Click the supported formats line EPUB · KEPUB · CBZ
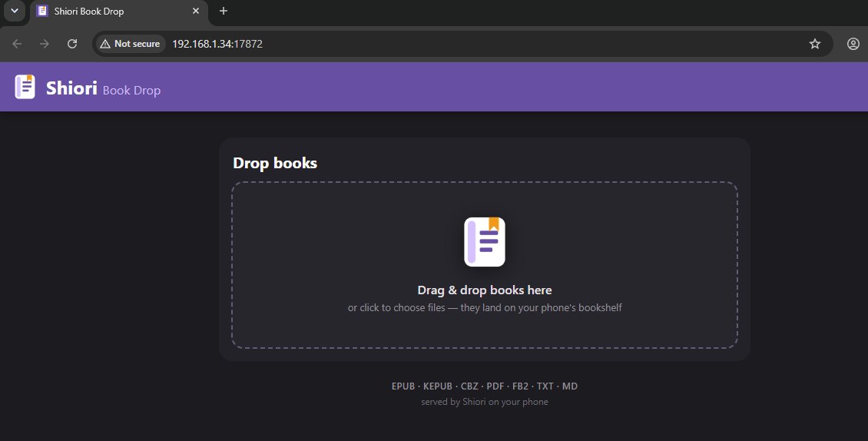The image size is (868, 441). (485, 386)
